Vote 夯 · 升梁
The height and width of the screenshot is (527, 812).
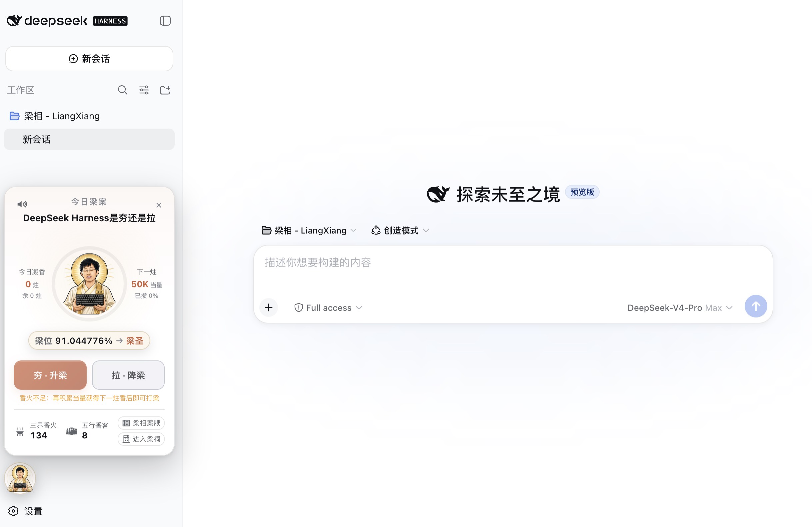pos(50,375)
